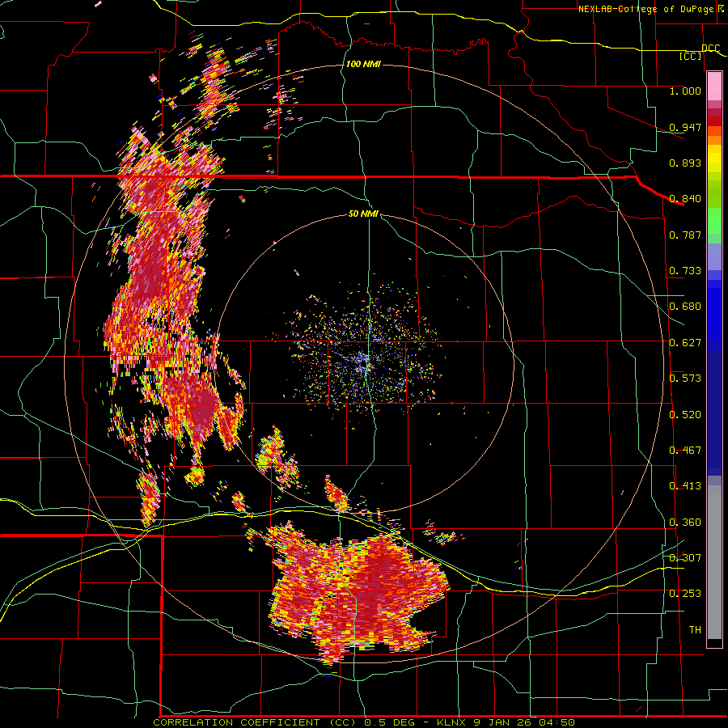This screenshot has height=728, width=728.
Task: Click the 04:50 timestamp in the caption
Action: pyautogui.click(x=557, y=722)
